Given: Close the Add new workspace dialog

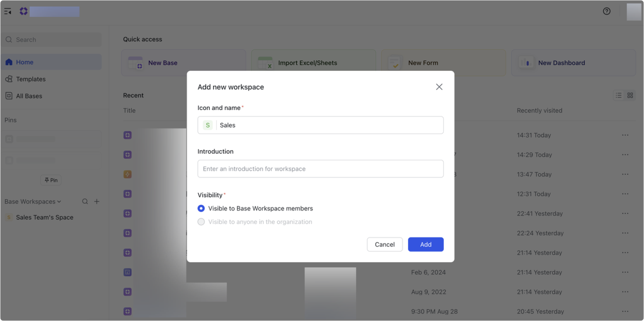Looking at the screenshot, I should pos(439,87).
